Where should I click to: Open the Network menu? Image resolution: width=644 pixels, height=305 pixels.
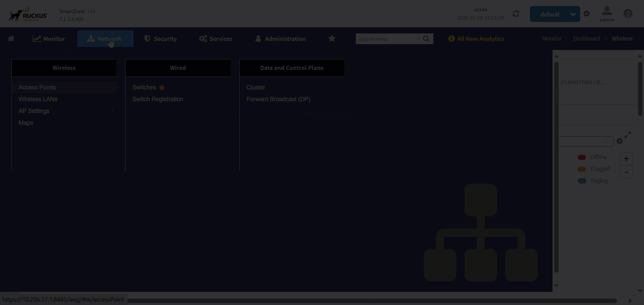point(105,39)
